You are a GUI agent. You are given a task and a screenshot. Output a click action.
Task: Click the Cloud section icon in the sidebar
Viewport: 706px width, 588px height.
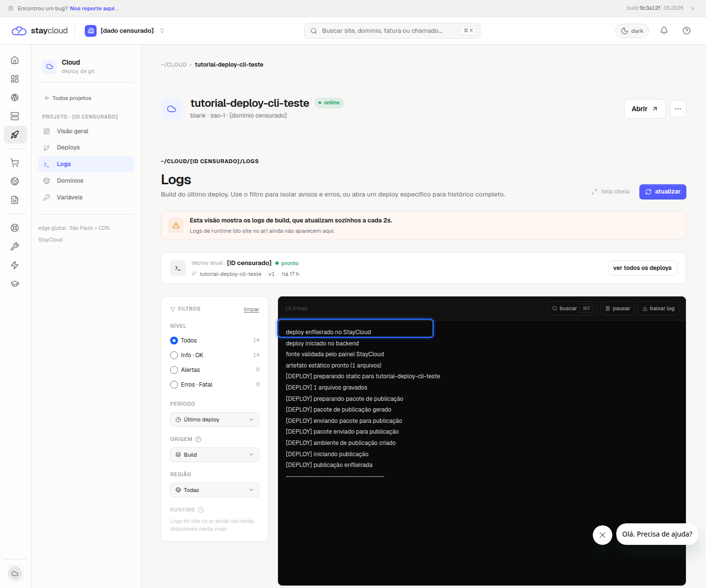[50, 67]
